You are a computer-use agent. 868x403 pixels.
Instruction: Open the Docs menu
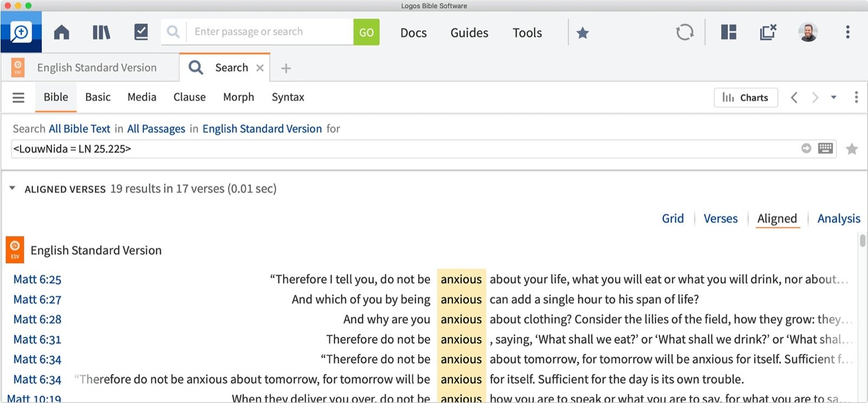(x=413, y=33)
